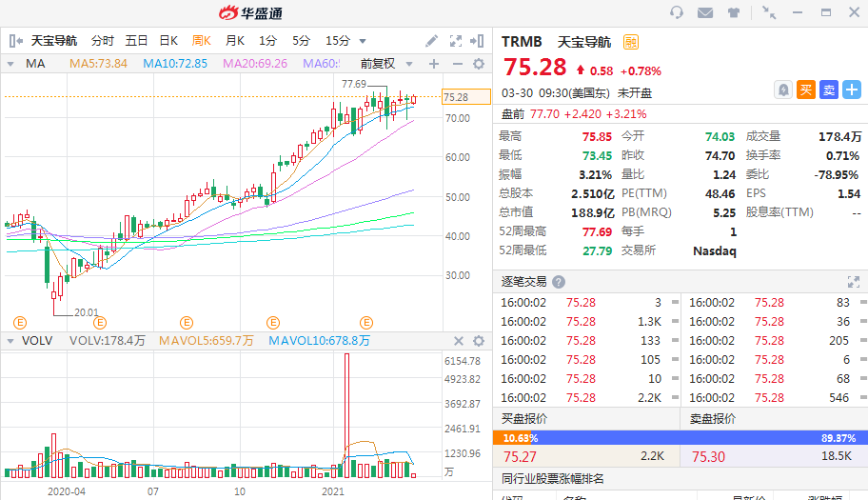Click 52周最低 value 27.79

tap(597, 250)
